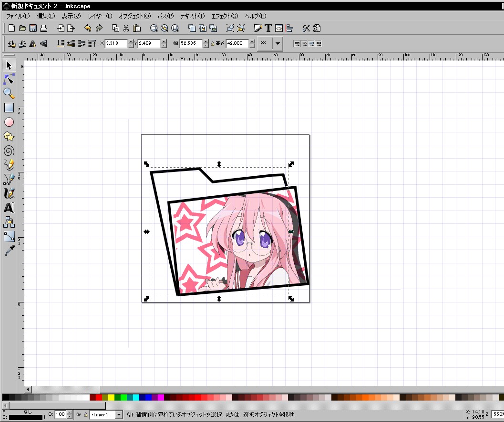
Task: Ungroup the selected group
Action: click(x=241, y=28)
